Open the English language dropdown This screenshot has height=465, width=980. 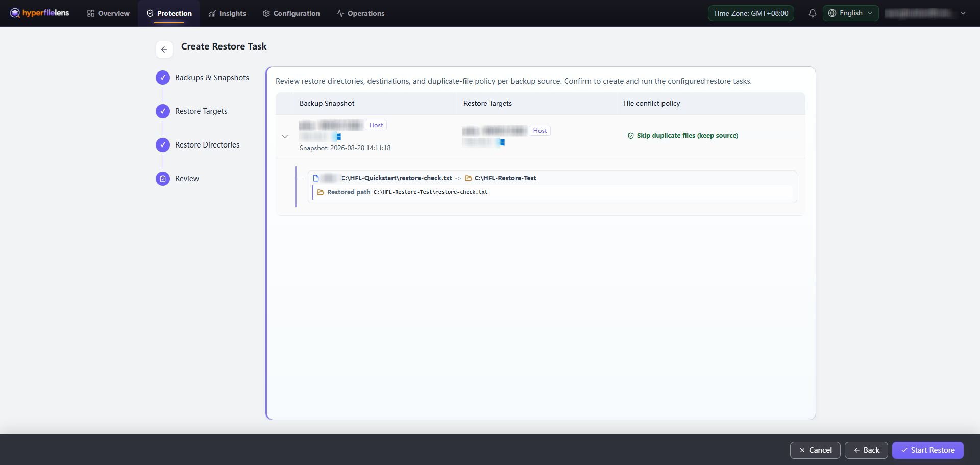pos(850,13)
